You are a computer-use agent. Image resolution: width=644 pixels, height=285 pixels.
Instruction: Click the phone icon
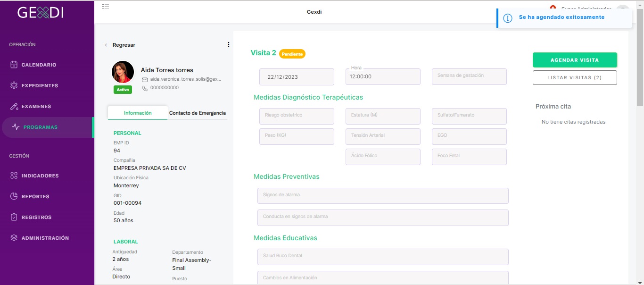click(x=145, y=88)
